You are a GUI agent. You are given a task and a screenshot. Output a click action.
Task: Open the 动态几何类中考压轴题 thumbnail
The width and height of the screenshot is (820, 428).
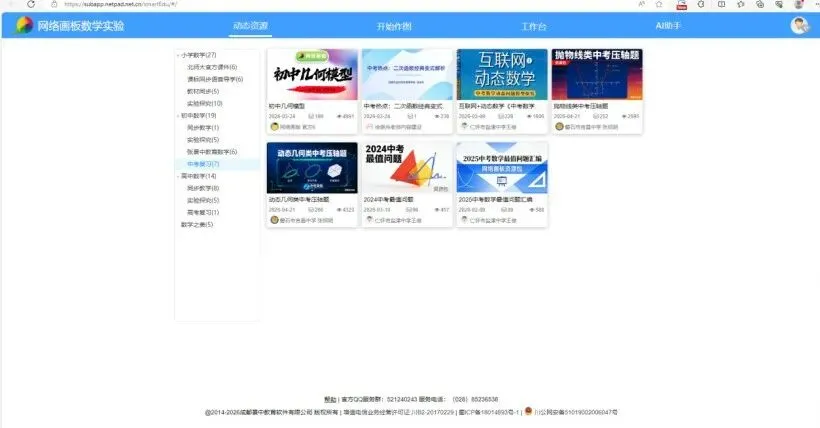[312, 168]
